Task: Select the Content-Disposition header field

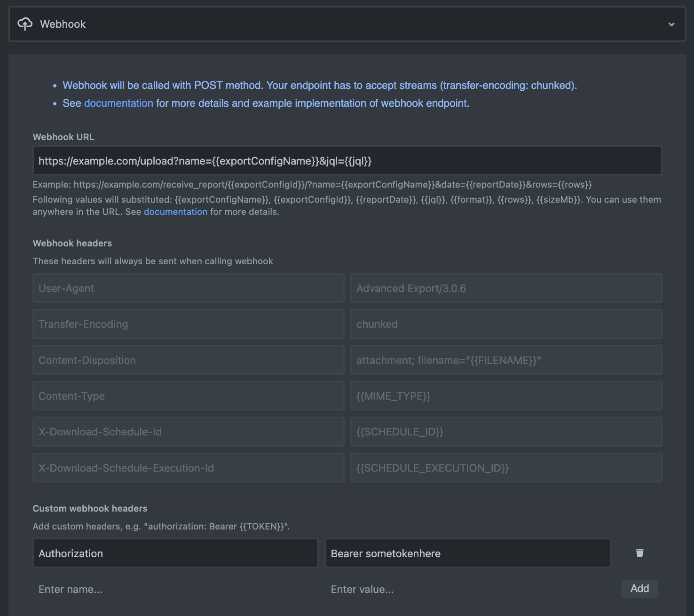Action: 189,360
